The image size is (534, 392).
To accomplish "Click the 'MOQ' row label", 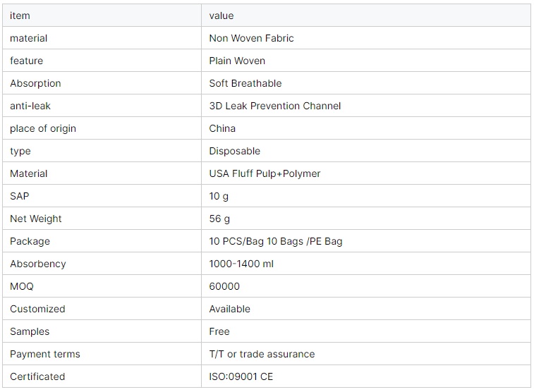I will click(x=22, y=286).
